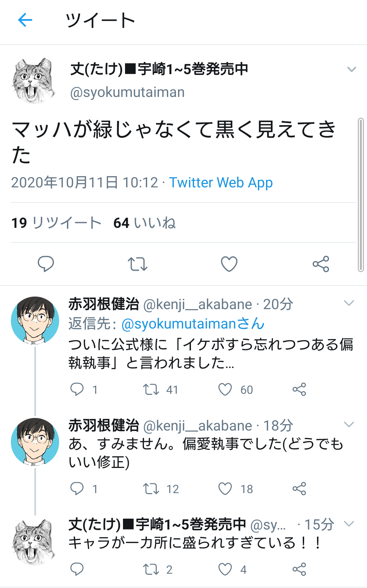
Task: Share the 20分 reply by 赤羽根健治
Action: click(299, 389)
